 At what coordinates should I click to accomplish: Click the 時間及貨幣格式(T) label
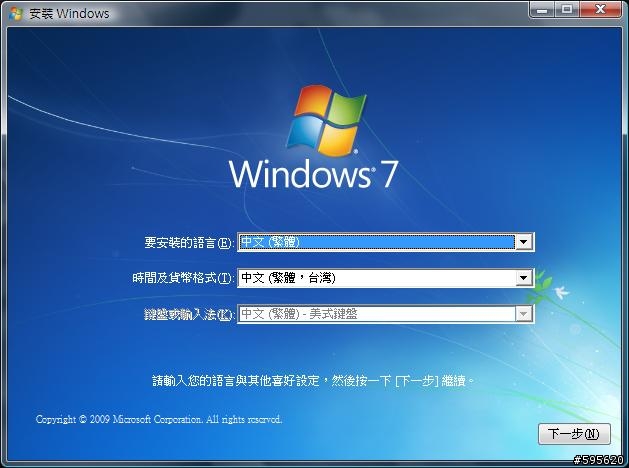coord(183,278)
